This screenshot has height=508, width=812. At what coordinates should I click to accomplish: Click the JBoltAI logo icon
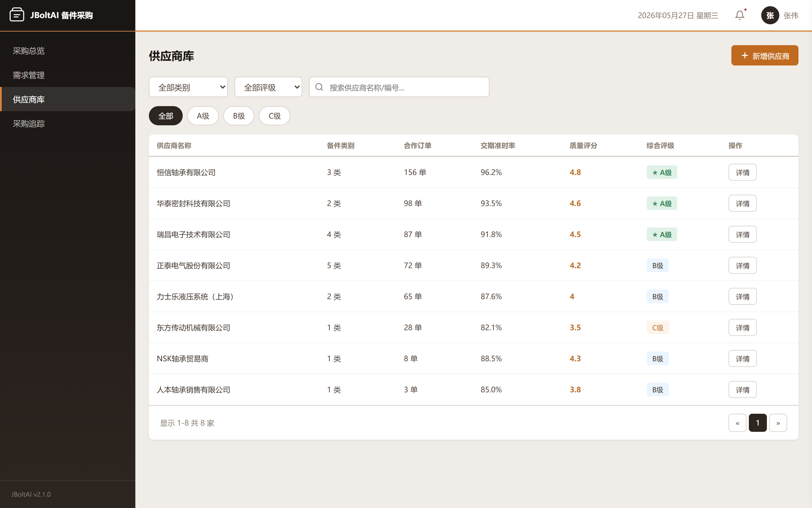17,15
